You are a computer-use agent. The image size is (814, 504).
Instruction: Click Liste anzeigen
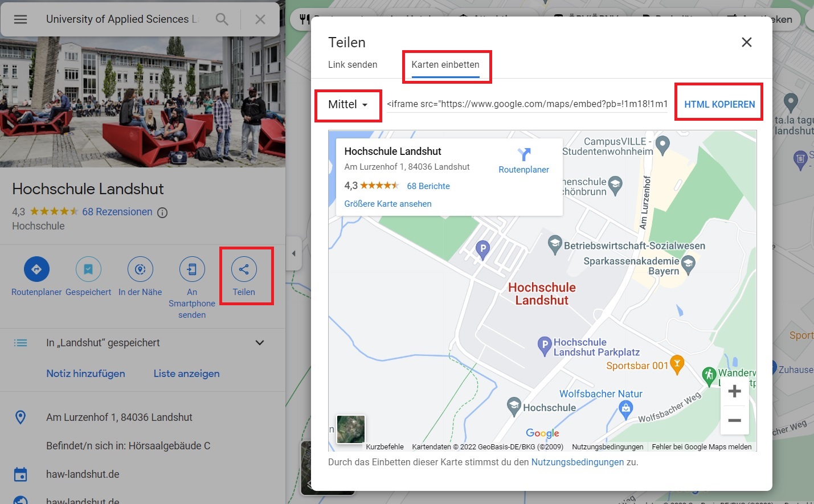(186, 374)
